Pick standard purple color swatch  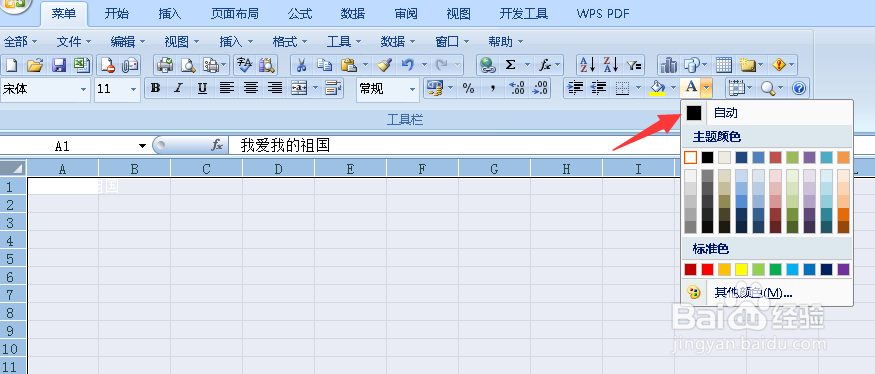tap(843, 270)
